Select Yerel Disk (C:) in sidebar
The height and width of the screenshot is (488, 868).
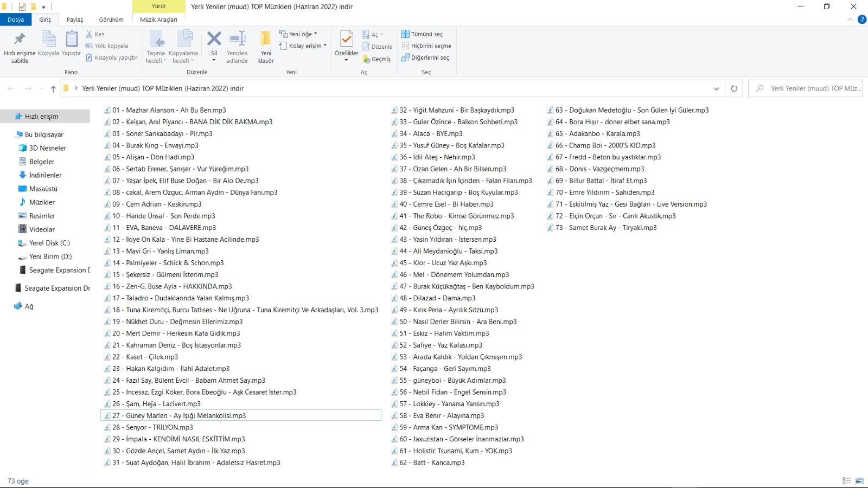tap(49, 243)
